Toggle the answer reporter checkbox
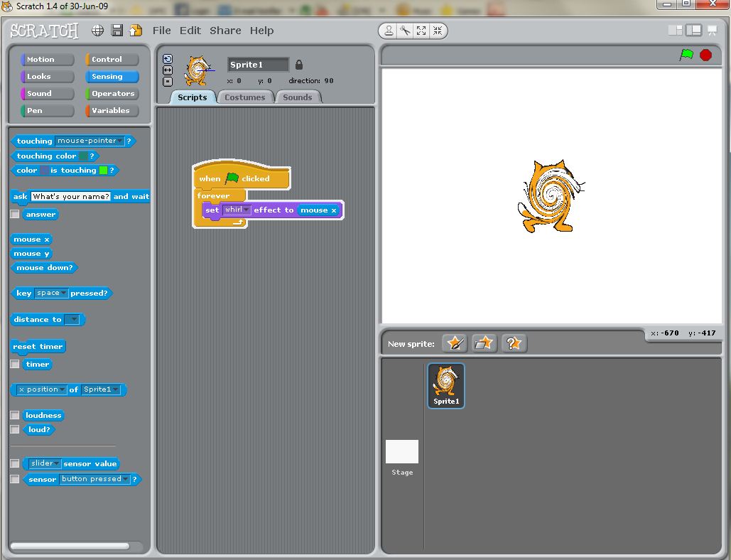Image resolution: width=731 pixels, height=560 pixels. [15, 214]
